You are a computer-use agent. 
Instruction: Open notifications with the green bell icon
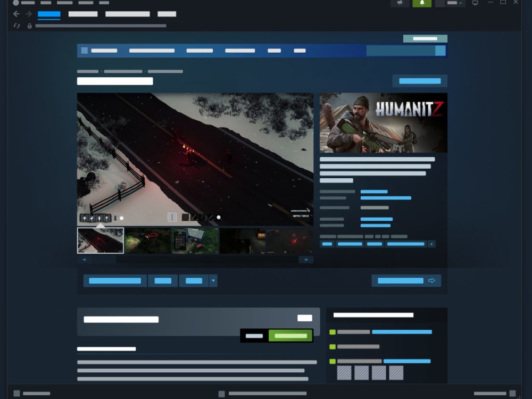click(422, 3)
